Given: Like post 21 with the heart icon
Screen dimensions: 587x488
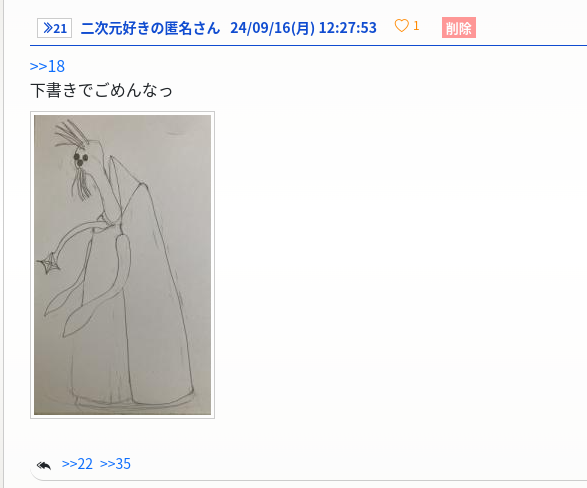Looking at the screenshot, I should [401, 26].
